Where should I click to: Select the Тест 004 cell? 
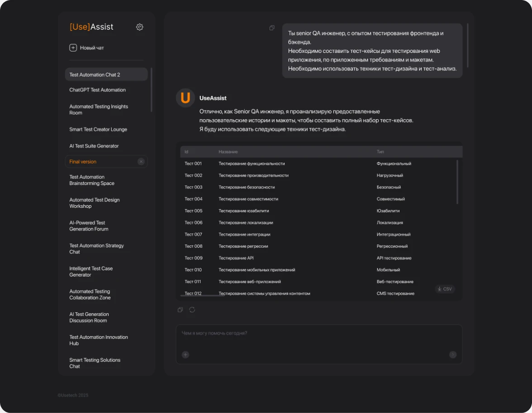[194, 199]
